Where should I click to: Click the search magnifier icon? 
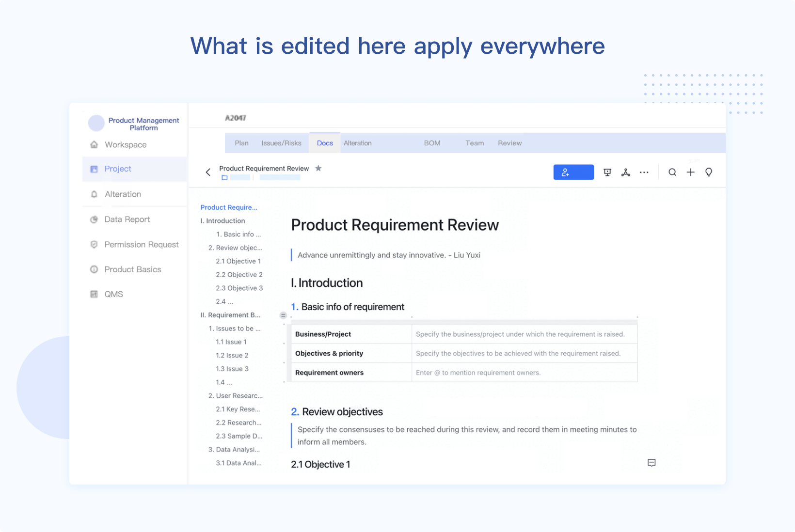tap(672, 172)
